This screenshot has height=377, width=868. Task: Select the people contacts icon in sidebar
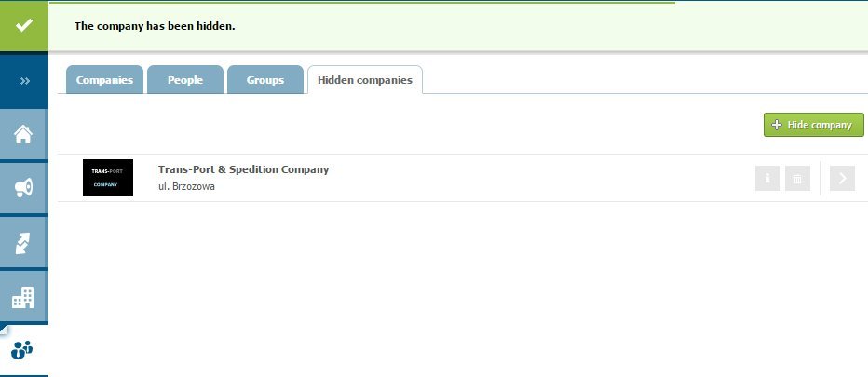(24, 351)
